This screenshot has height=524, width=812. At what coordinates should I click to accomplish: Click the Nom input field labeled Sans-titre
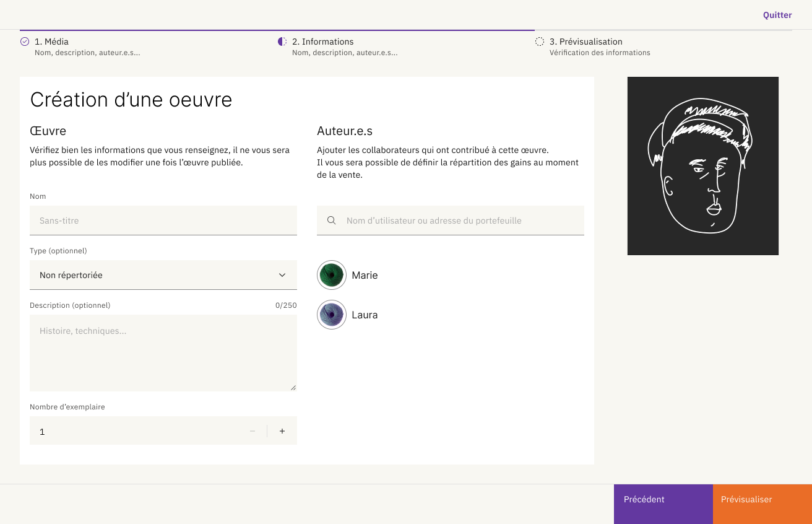click(x=163, y=220)
